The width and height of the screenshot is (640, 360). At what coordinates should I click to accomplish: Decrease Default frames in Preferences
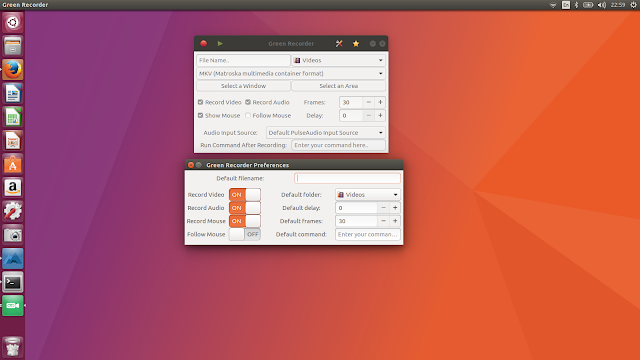coord(383,221)
